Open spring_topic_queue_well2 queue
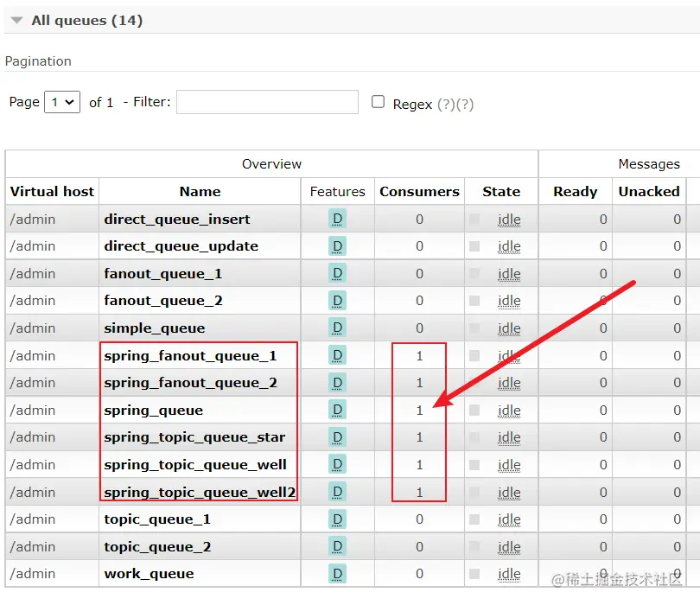This screenshot has height=605, width=700. (x=200, y=493)
